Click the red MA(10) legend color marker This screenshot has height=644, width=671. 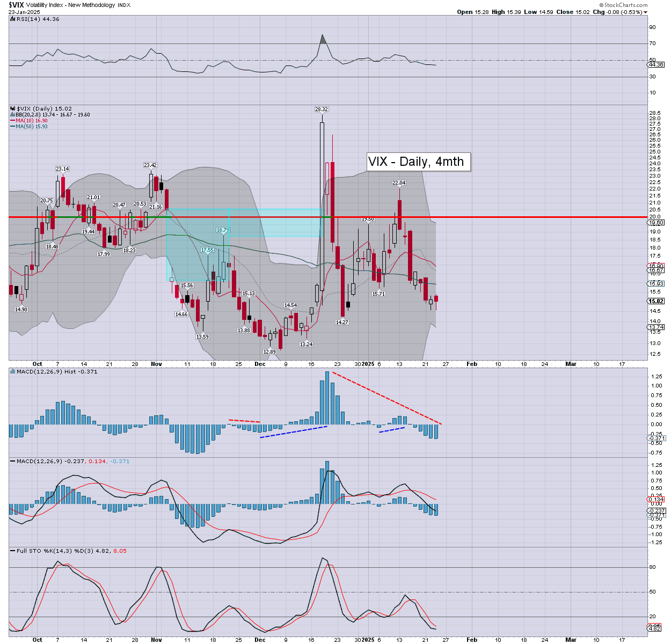click(12, 121)
